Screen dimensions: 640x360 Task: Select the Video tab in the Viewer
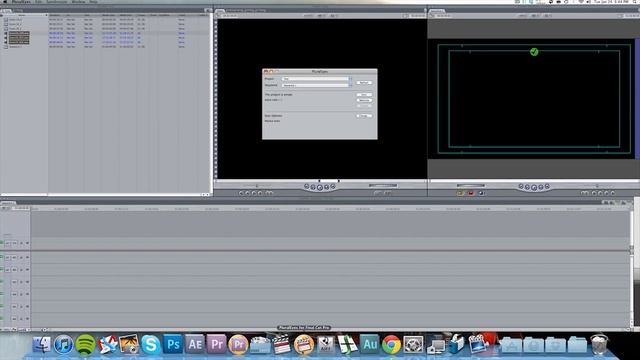click(220, 10)
